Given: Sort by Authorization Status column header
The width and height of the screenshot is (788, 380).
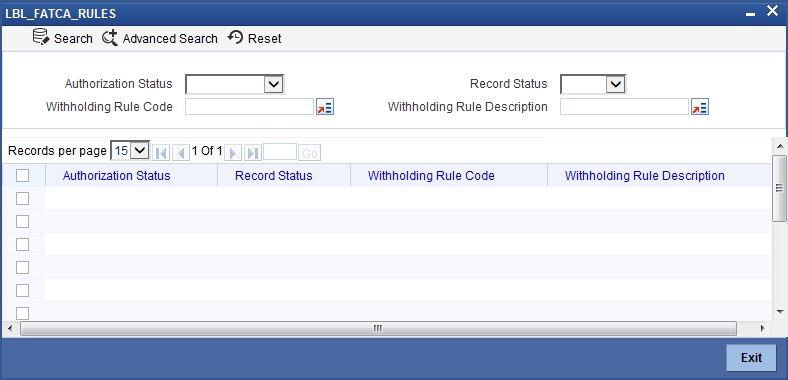Looking at the screenshot, I should tap(117, 175).
